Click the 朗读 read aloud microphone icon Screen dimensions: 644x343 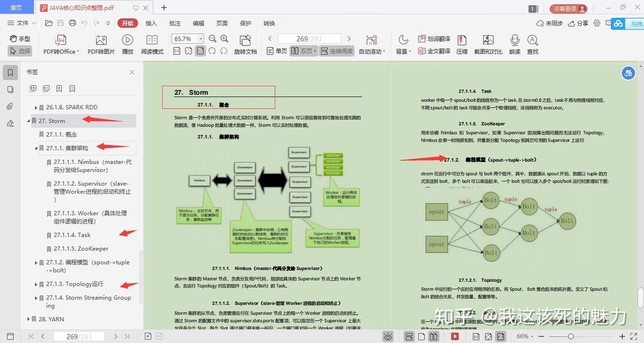(x=514, y=40)
